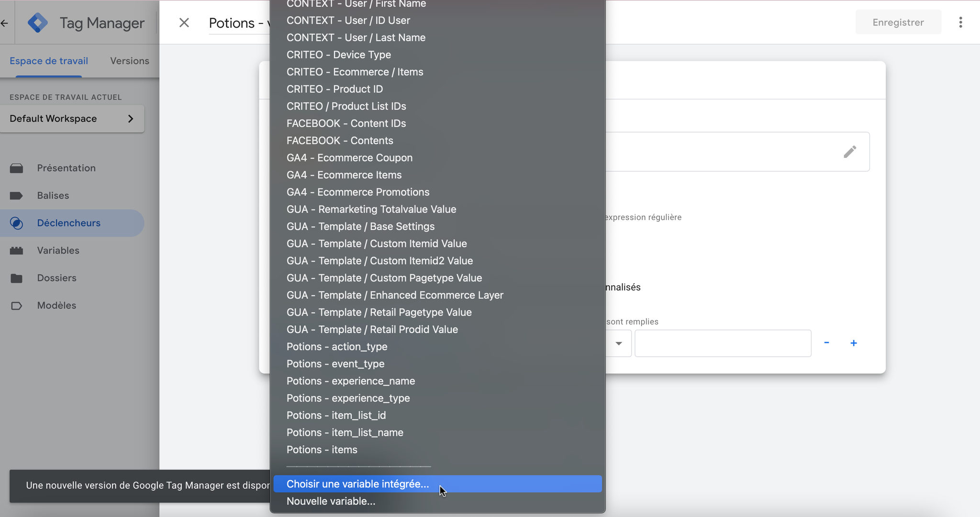Select CONTEXT - User / ID User variable
Viewport: 980px width, 517px height.
[x=438, y=20]
